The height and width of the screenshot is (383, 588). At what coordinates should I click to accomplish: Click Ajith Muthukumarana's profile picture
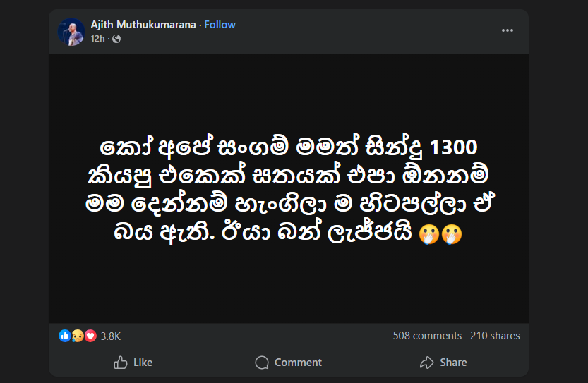pos(71,32)
